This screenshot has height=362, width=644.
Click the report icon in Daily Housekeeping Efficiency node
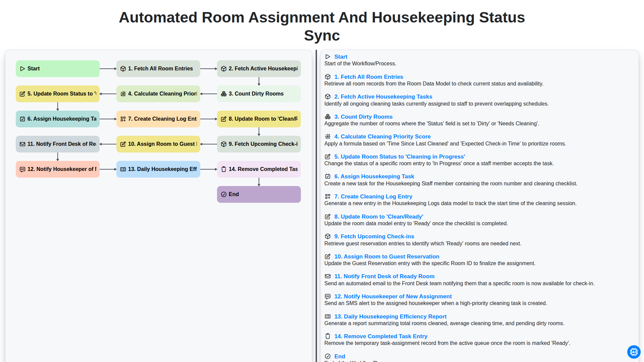[123, 169]
